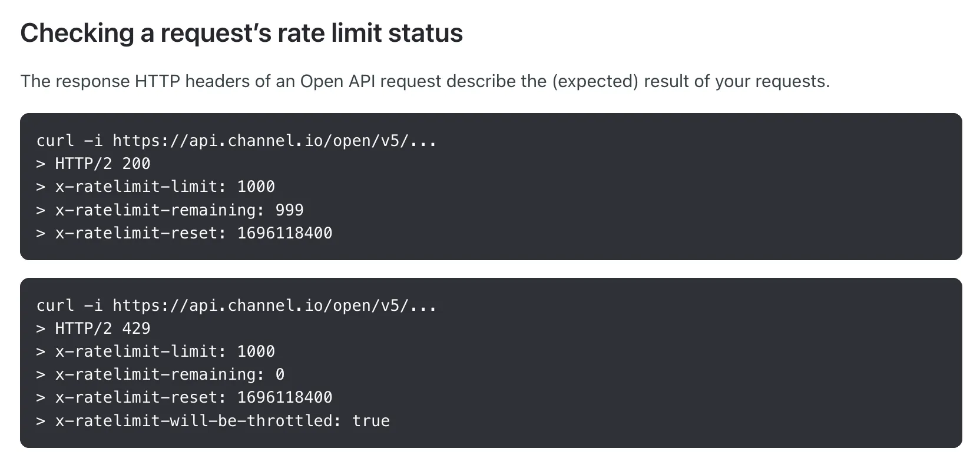Click the word "(expected)" in the description

(x=595, y=81)
